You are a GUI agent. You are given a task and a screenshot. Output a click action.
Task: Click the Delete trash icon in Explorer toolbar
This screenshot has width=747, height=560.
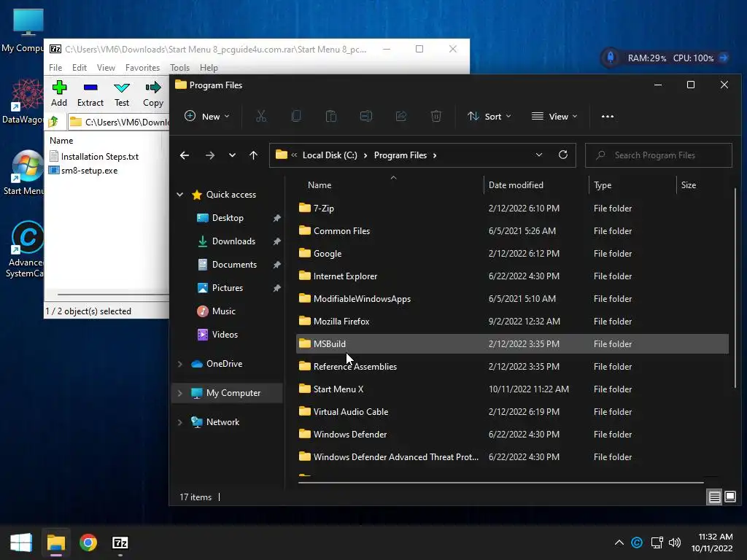[436, 116]
